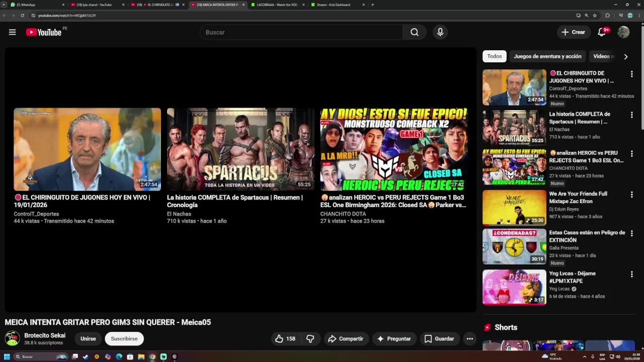Open options for HEROIC vs PERU REJECTS sidebar video
Screen dimensions: 644x362
631,153
